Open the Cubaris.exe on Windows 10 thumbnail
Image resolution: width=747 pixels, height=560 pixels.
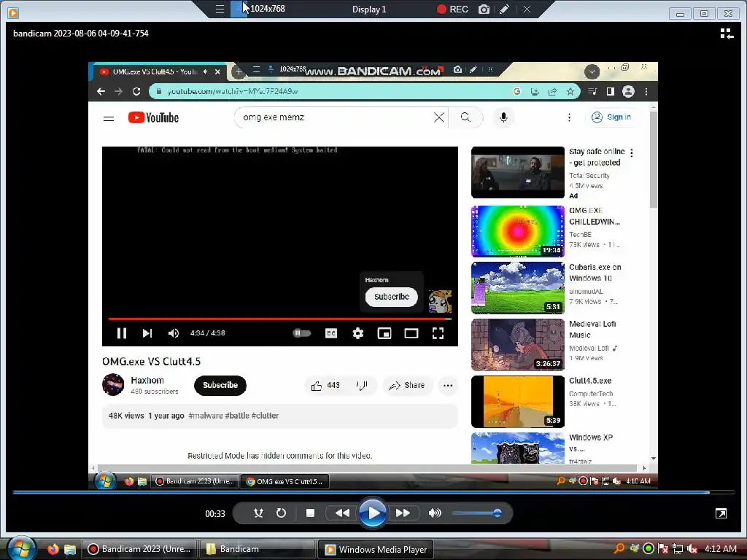tap(518, 287)
